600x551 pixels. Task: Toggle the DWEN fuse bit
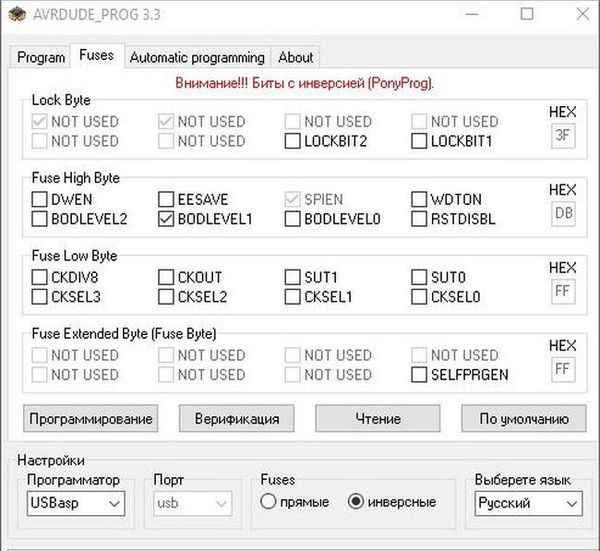[x=39, y=199]
